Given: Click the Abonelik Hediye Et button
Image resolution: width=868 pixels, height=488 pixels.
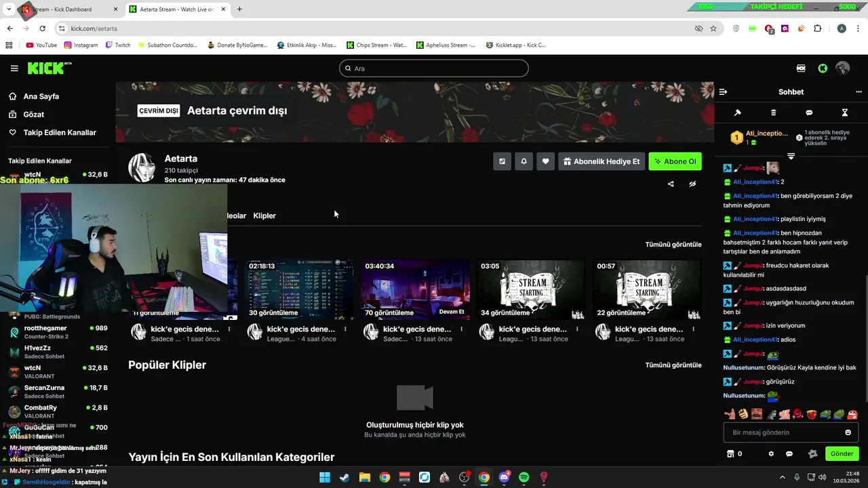Looking at the screenshot, I should pyautogui.click(x=601, y=161).
